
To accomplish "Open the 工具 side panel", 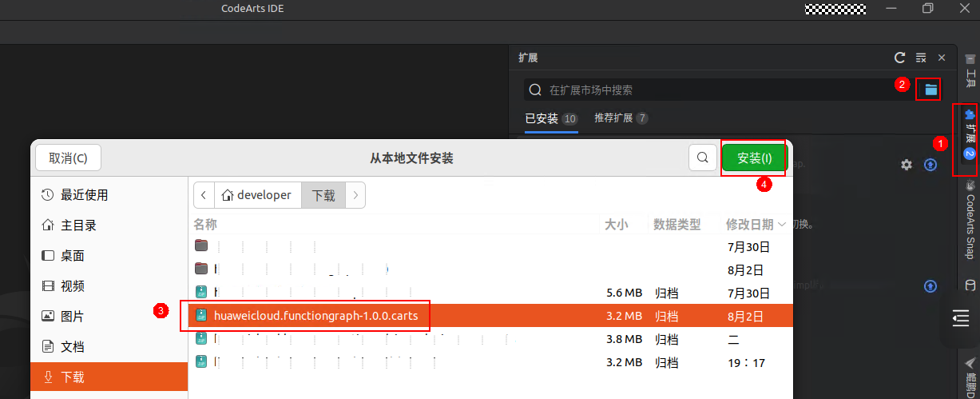I will coord(970,70).
